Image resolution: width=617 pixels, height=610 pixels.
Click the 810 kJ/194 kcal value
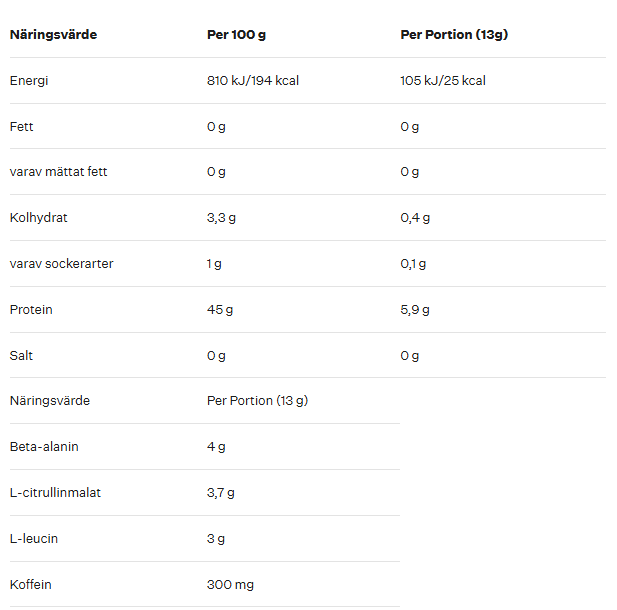(x=253, y=81)
